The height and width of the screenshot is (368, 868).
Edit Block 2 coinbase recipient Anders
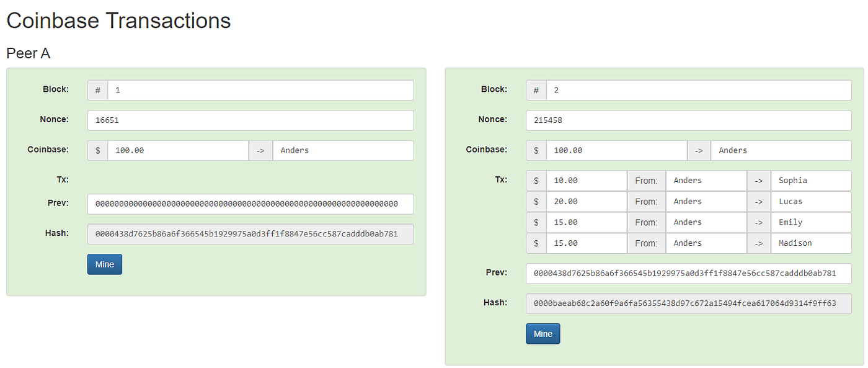(781, 150)
